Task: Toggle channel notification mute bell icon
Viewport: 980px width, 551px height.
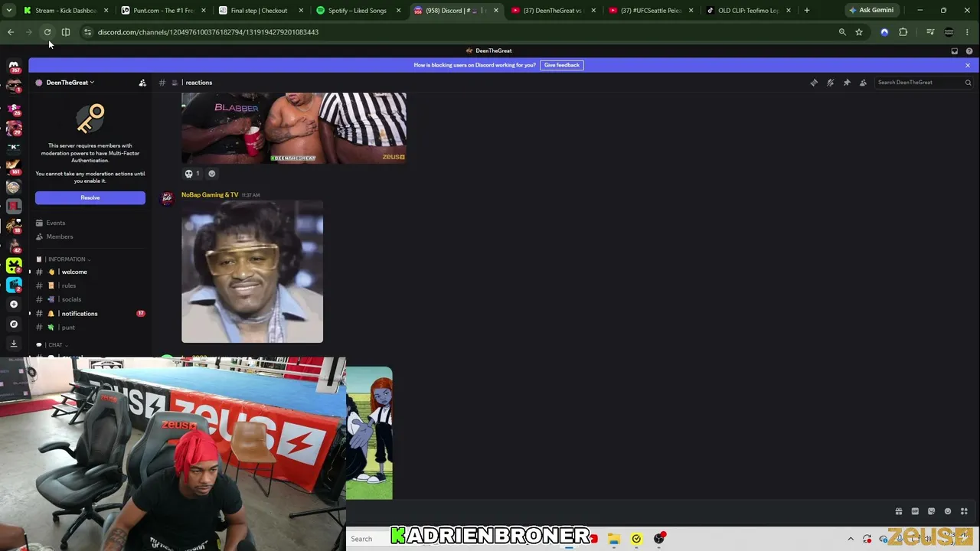Action: 830,83
